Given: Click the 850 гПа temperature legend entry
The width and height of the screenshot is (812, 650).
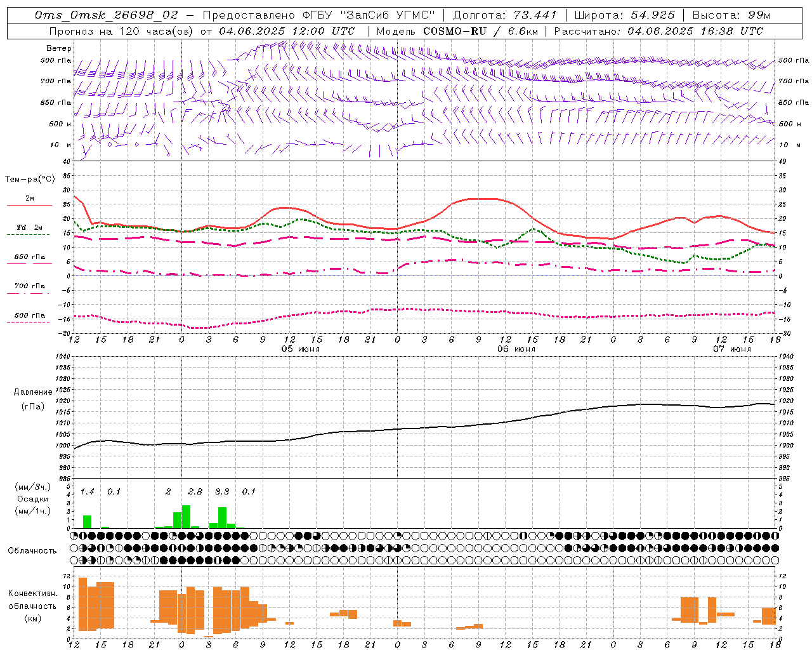Looking at the screenshot, I should click(30, 257).
